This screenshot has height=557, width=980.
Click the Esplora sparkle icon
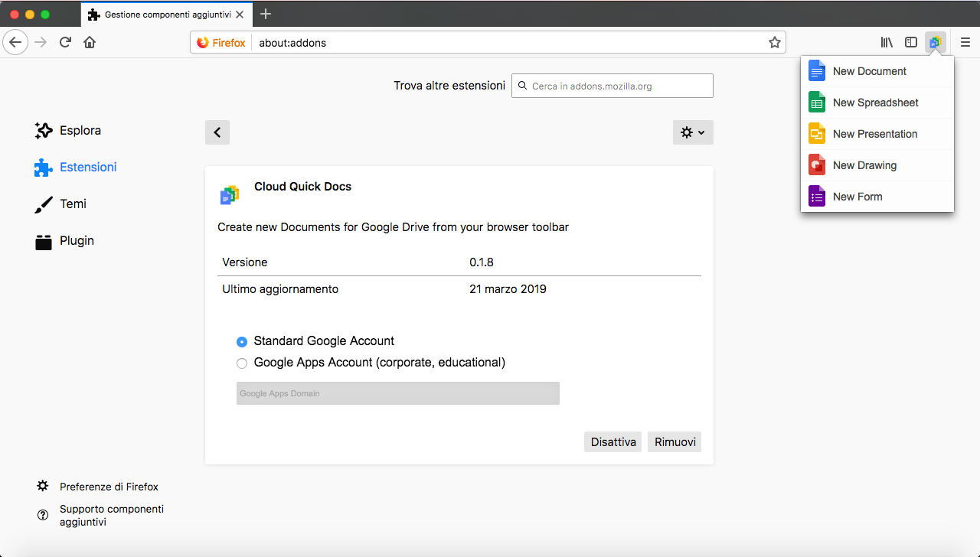[44, 131]
